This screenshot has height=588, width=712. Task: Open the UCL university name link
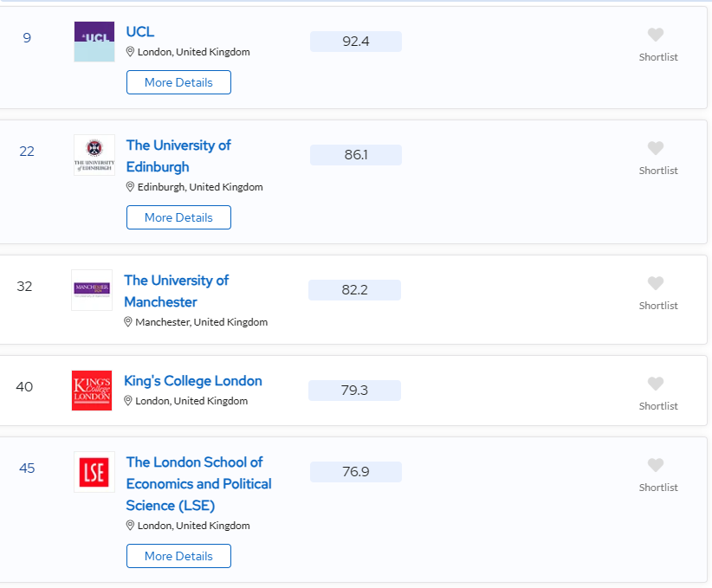pyautogui.click(x=140, y=31)
